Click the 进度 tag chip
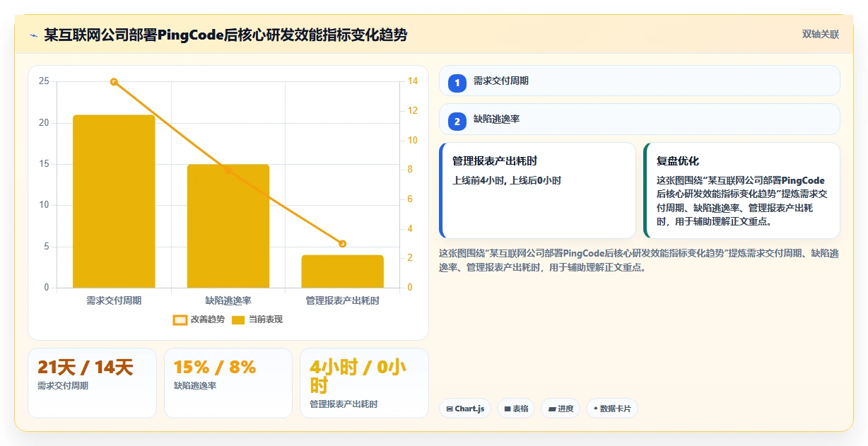The image size is (868, 446). click(x=561, y=409)
